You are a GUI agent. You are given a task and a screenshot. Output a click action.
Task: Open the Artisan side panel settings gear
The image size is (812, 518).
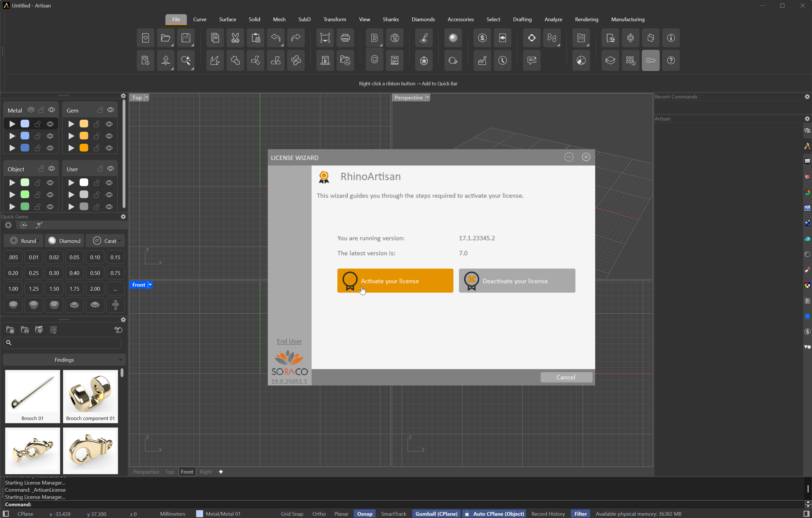807,119
